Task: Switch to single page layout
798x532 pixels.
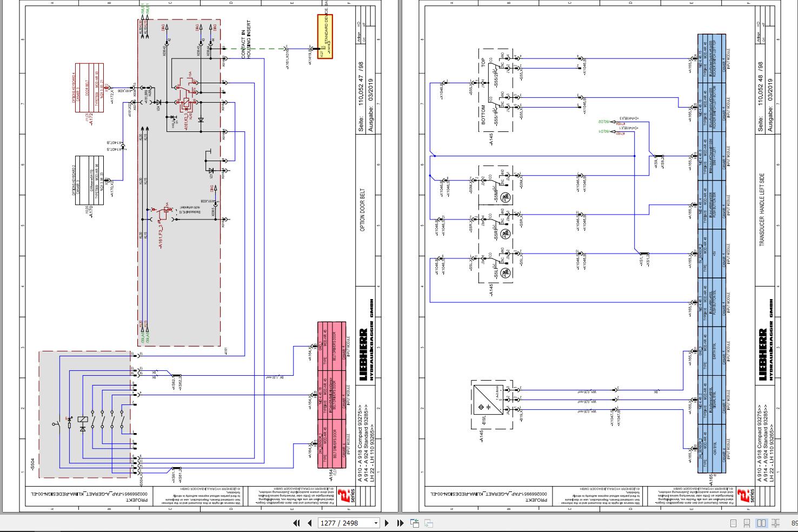Action: [x=733, y=523]
